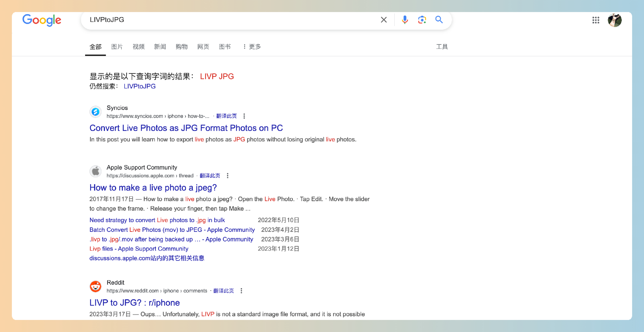
Task: Open the account profile avatar
Action: click(x=614, y=20)
